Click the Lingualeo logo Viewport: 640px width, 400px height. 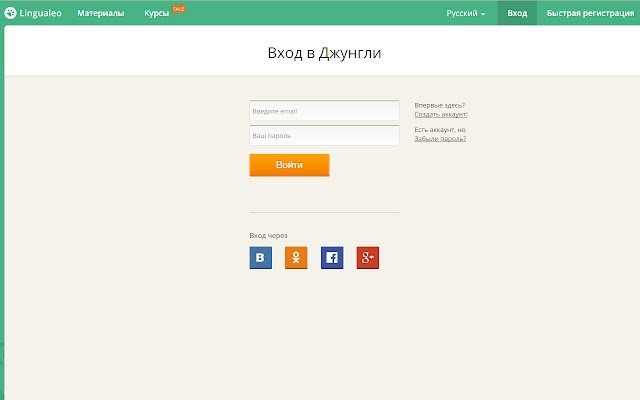tap(33, 13)
